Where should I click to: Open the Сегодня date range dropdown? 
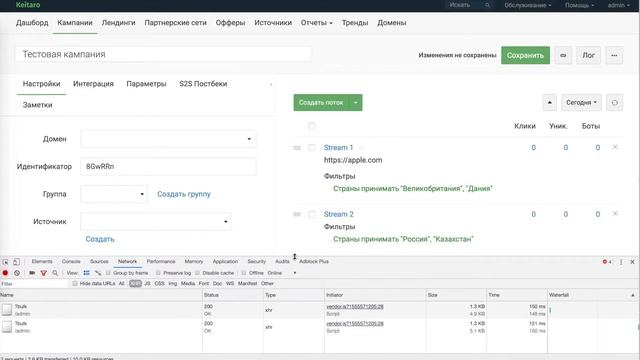point(581,102)
